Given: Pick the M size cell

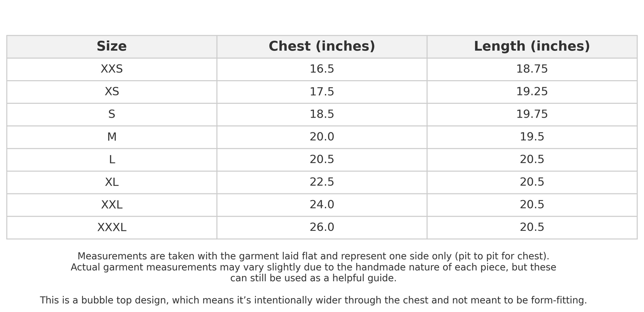Looking at the screenshot, I should (111, 137).
